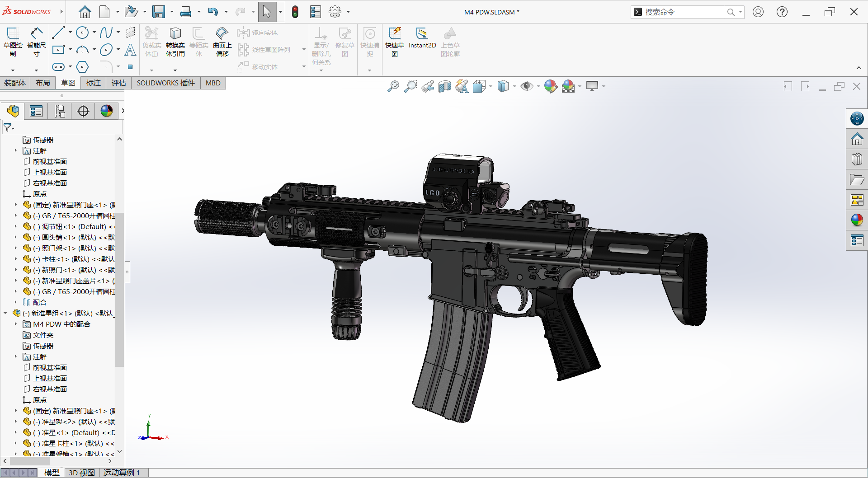Open the Design Library task pane
Viewport: 868px width, 478px height.
[857, 159]
